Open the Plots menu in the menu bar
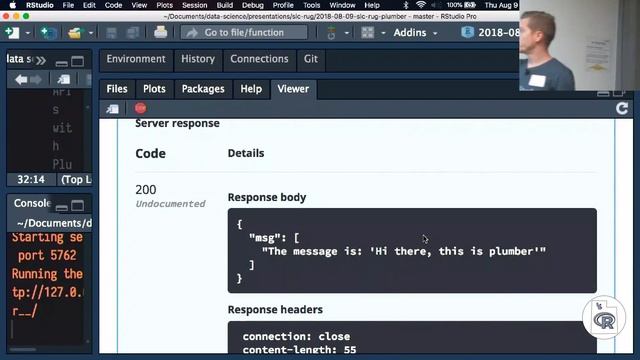This screenshot has height=360, width=640. pos(164,5)
